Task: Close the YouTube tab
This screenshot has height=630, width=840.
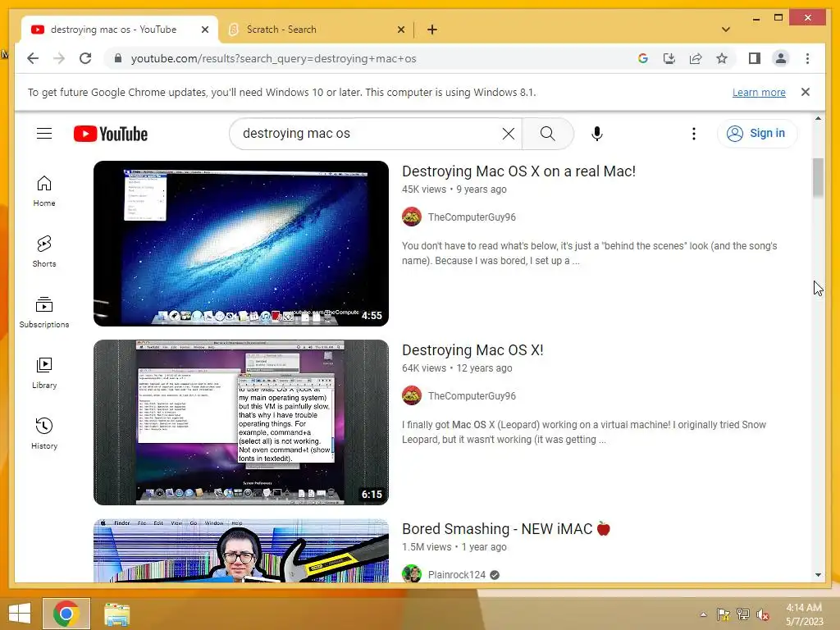Action: point(204,30)
